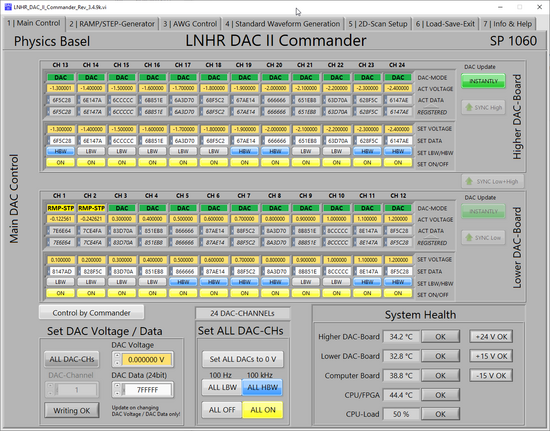Open the 3 | AWG Control tab
550x431 pixels.
tap(190, 24)
